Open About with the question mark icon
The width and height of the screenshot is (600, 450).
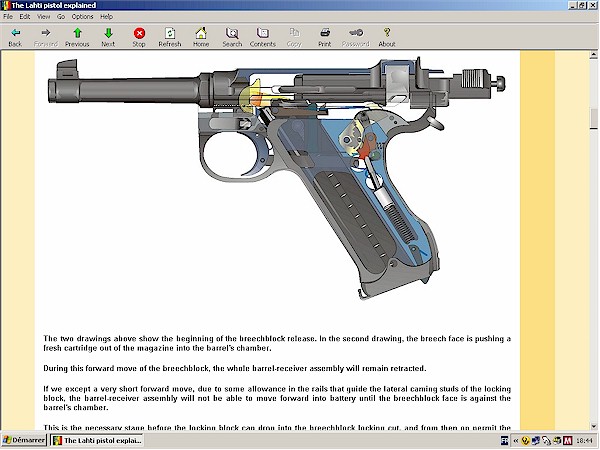[387, 33]
